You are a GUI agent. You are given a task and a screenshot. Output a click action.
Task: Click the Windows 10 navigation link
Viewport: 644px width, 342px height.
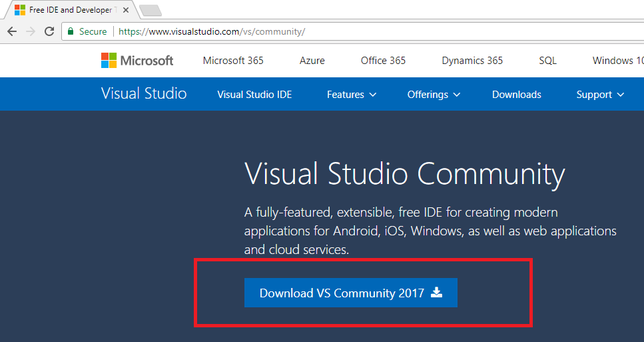(618, 61)
